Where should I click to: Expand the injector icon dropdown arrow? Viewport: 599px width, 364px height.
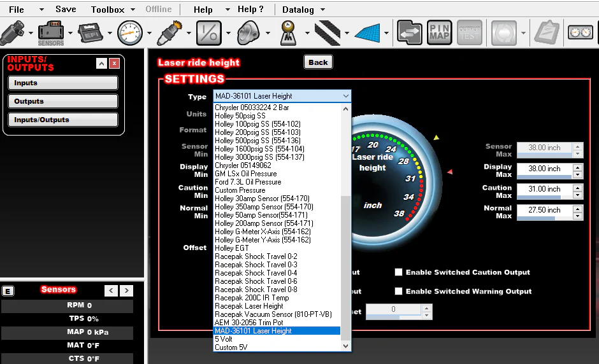tap(31, 33)
